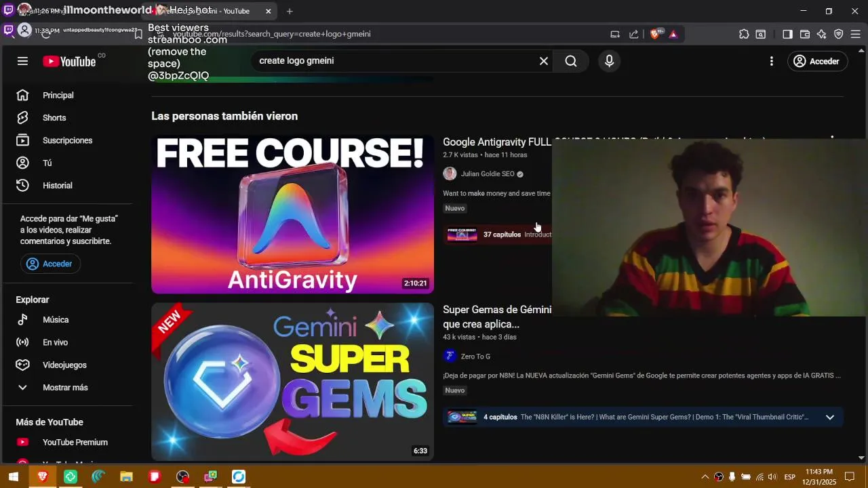Open the Super Gemas de Gémini title

point(497,317)
